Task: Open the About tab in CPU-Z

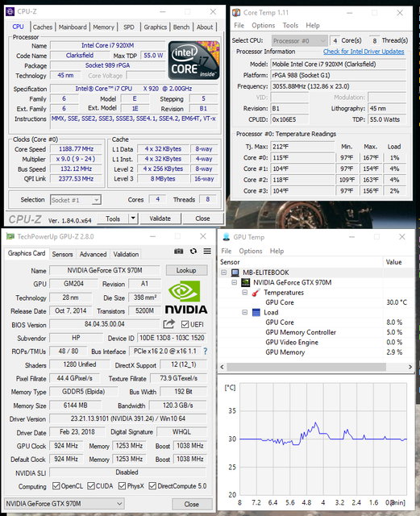Action: 205,27
